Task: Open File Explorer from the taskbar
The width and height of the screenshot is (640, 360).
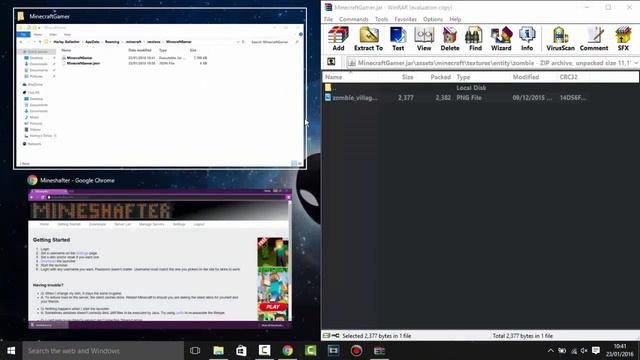Action: pyautogui.click(x=218, y=351)
